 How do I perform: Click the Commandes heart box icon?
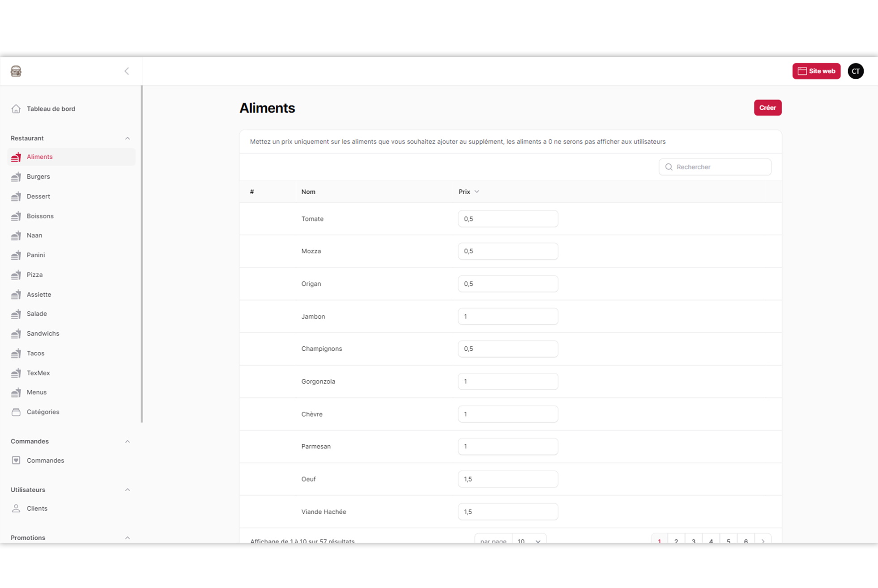[16, 460]
